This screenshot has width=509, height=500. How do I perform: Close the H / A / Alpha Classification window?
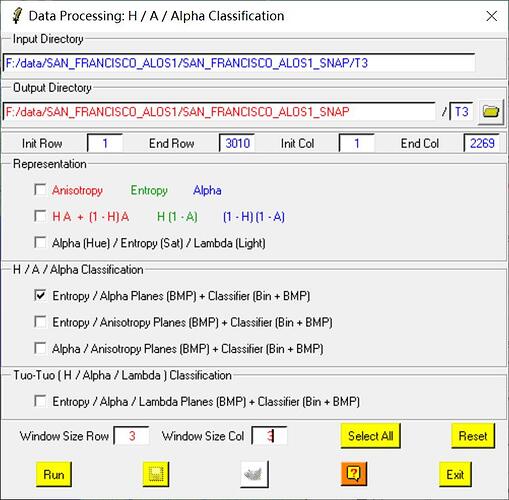click(492, 16)
